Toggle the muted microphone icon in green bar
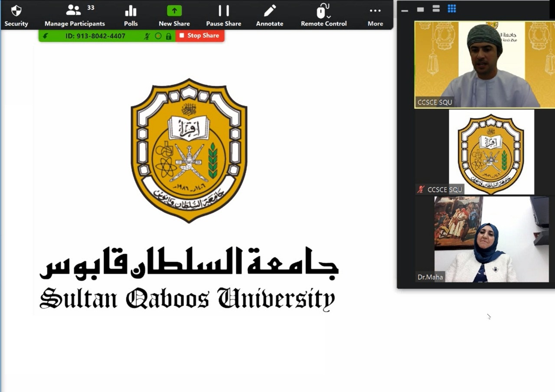 click(x=147, y=36)
